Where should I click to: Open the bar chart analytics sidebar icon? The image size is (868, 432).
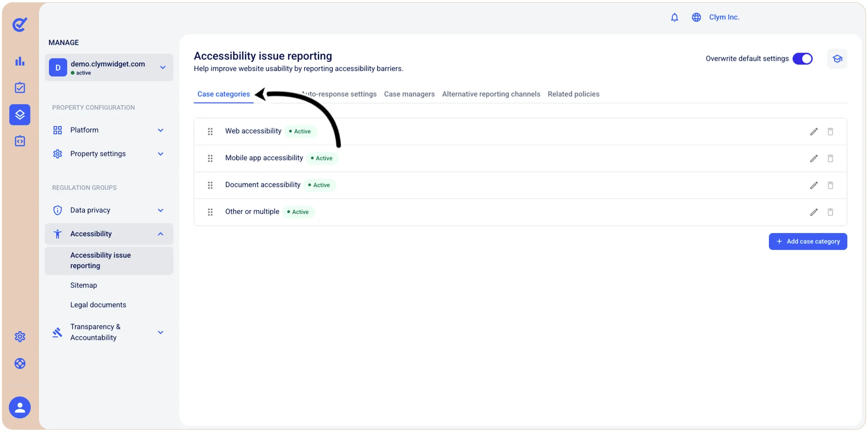pyautogui.click(x=20, y=61)
